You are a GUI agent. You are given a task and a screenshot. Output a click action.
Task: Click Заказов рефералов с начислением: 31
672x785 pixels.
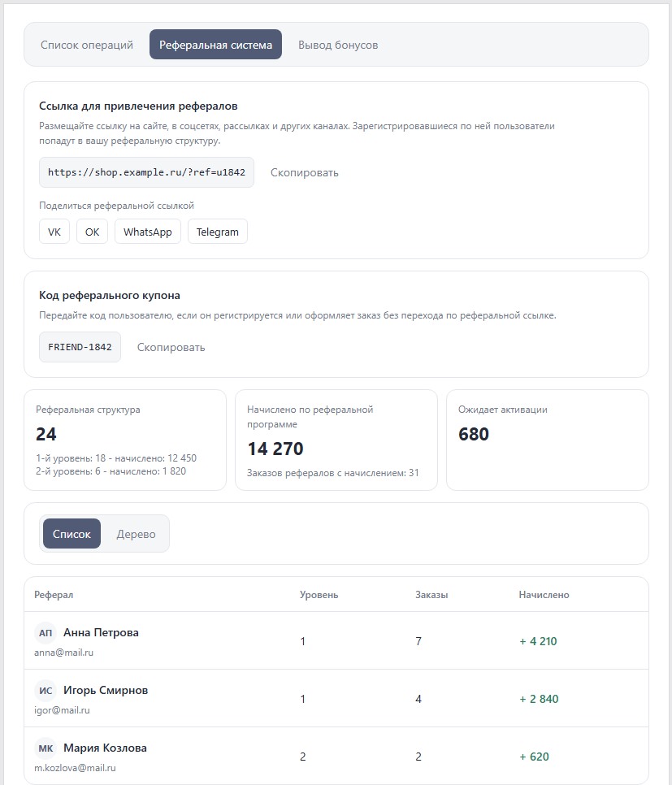coord(333,473)
